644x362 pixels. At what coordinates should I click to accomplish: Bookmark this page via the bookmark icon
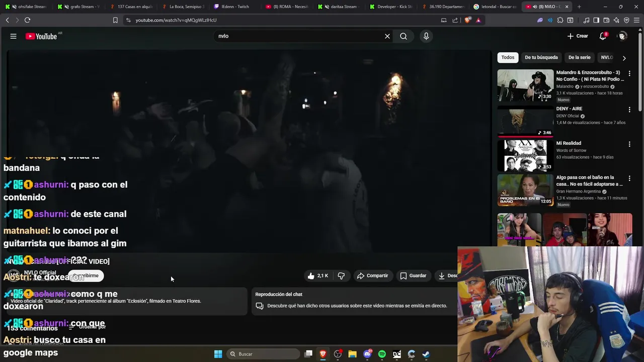(x=115, y=20)
